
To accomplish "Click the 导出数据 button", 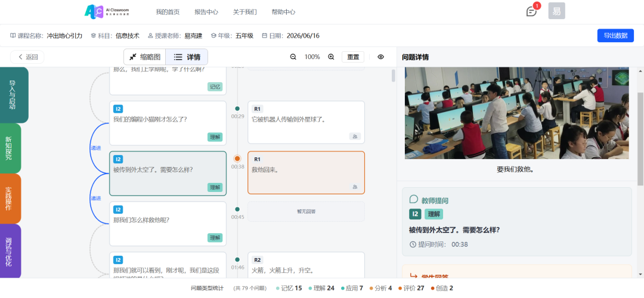I will point(615,36).
